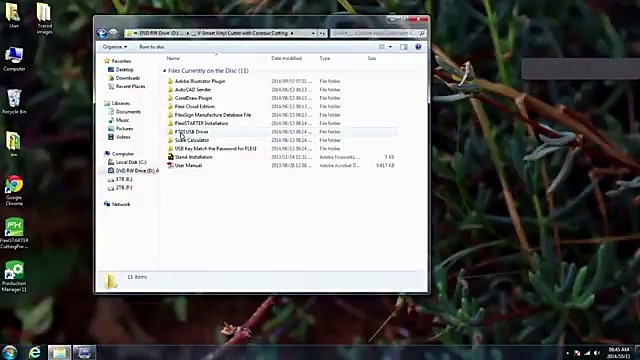640x360 pixels.
Task: Sort by Type column header
Action: [325, 58]
